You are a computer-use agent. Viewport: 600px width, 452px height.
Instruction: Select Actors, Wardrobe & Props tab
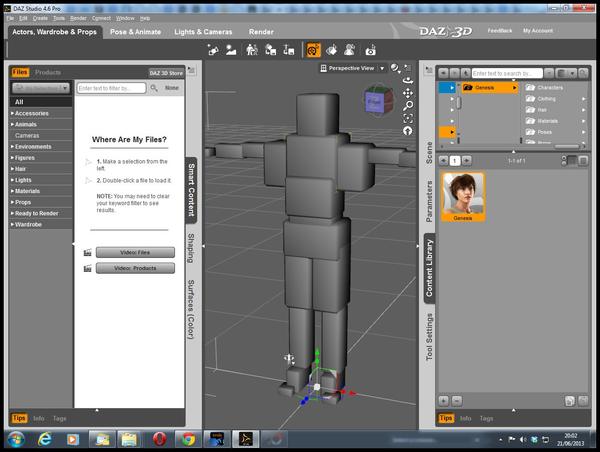point(55,32)
